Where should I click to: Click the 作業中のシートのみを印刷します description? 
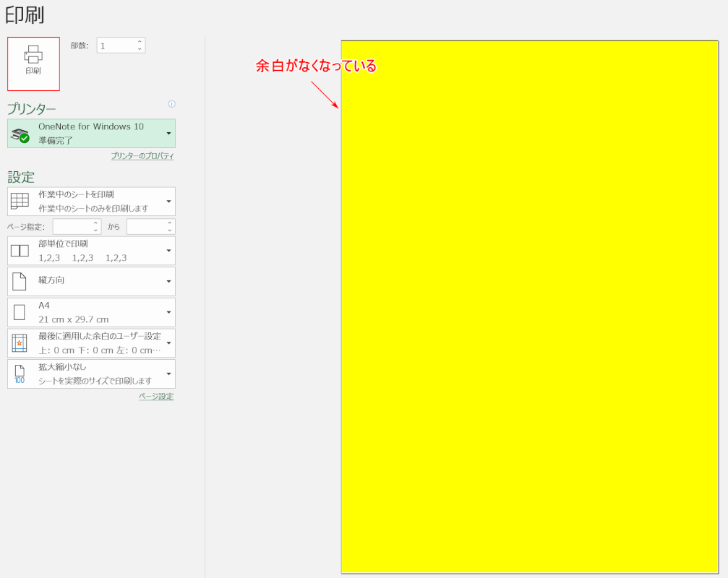(93, 209)
